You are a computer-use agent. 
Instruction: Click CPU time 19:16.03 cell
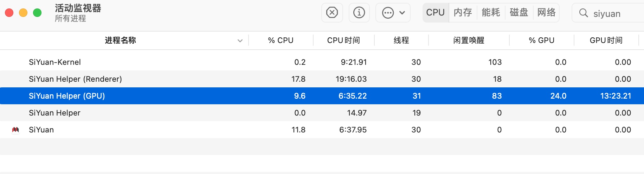[x=351, y=79]
